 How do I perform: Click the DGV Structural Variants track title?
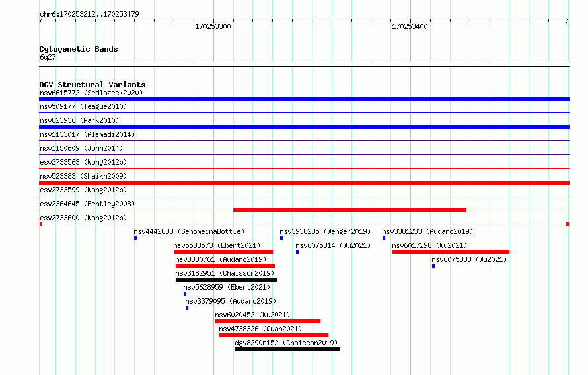pos(92,85)
